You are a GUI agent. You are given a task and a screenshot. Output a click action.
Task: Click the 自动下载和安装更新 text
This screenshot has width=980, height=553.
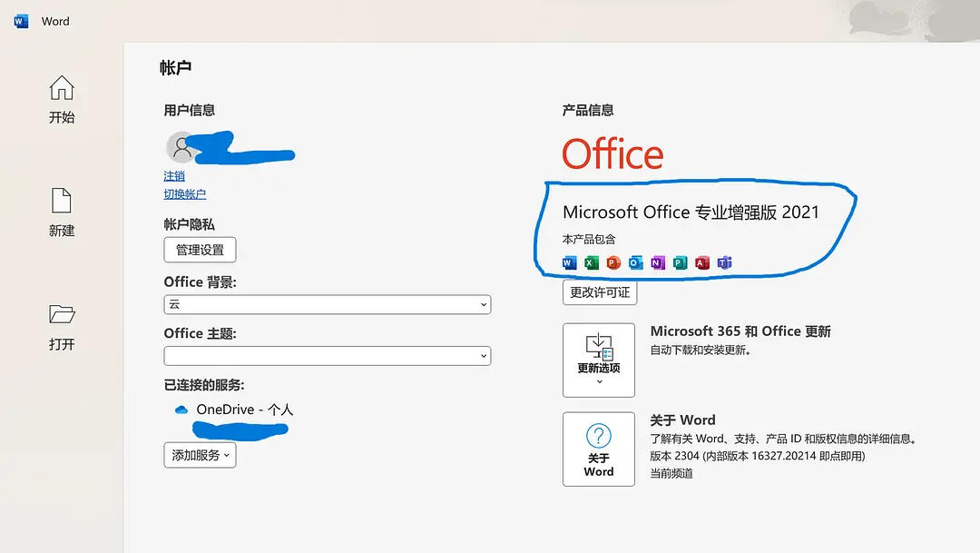tap(701, 351)
